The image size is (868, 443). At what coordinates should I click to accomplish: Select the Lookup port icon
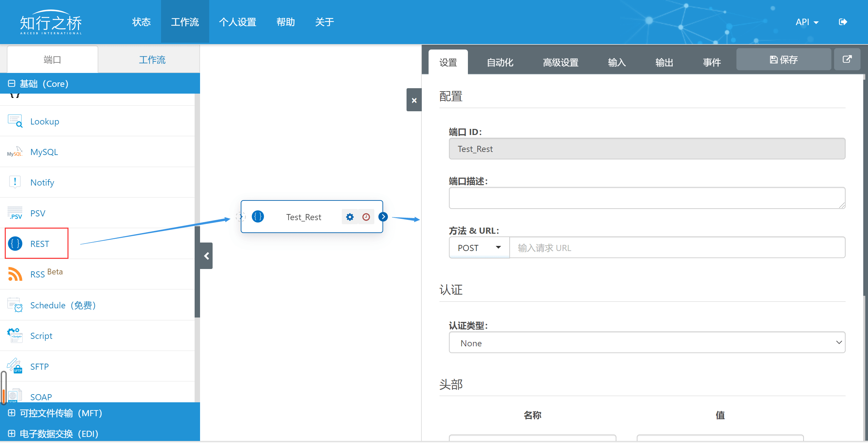[x=15, y=120]
